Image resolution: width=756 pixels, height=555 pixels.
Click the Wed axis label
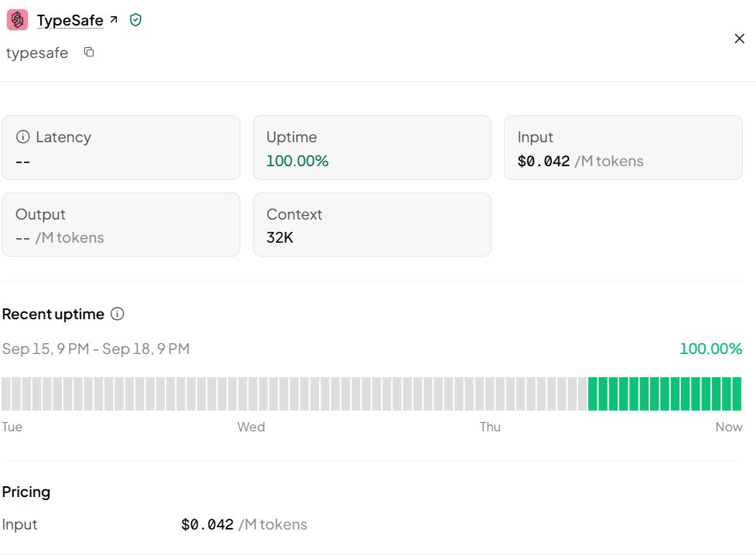pyautogui.click(x=250, y=427)
